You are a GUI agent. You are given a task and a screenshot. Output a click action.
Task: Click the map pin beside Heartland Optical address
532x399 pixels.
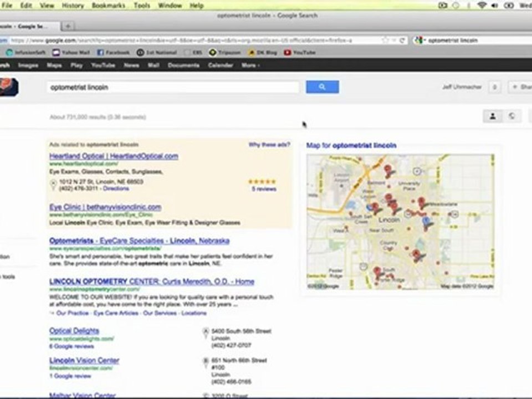(53, 185)
